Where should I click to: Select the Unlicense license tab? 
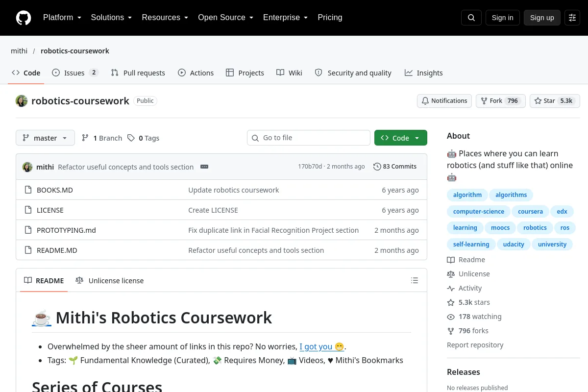110,281
